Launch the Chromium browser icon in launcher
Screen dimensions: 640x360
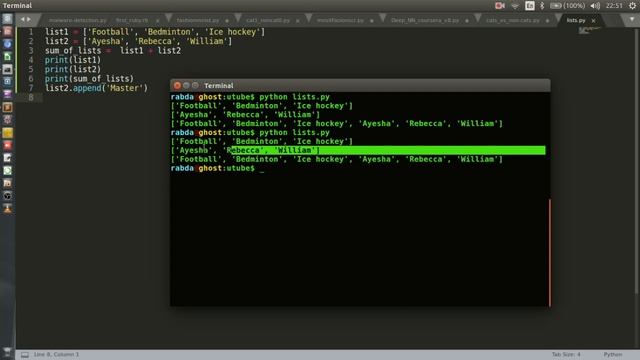[x=7, y=44]
